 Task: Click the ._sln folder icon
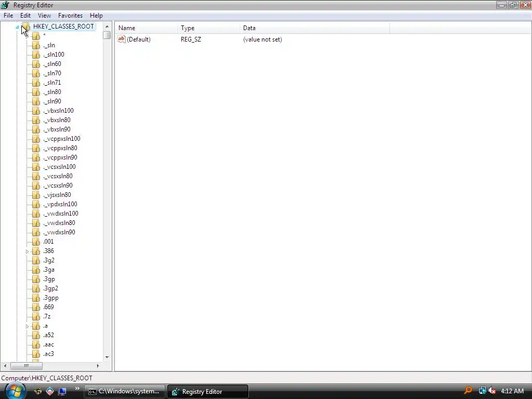point(36,46)
